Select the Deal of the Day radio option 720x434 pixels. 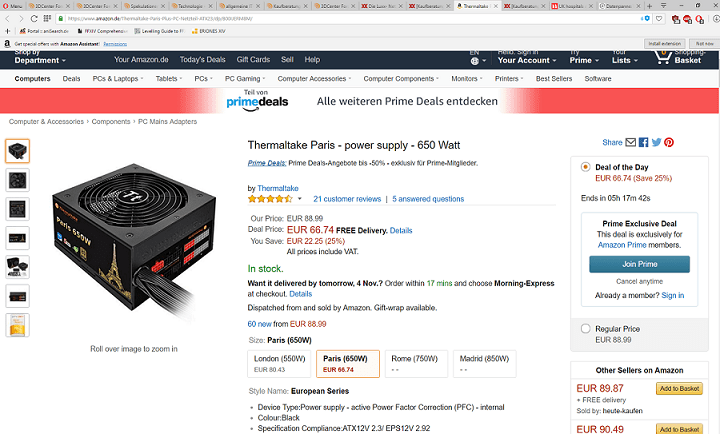(x=585, y=167)
